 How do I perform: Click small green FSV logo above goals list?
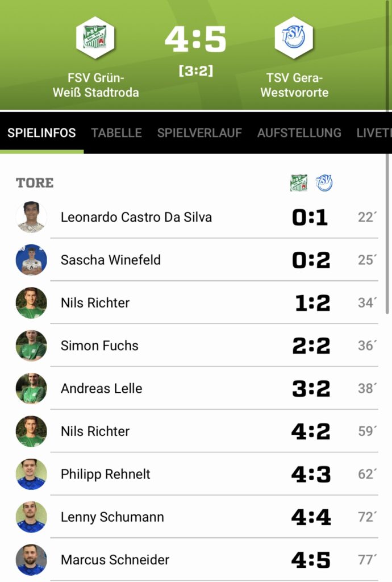click(299, 182)
